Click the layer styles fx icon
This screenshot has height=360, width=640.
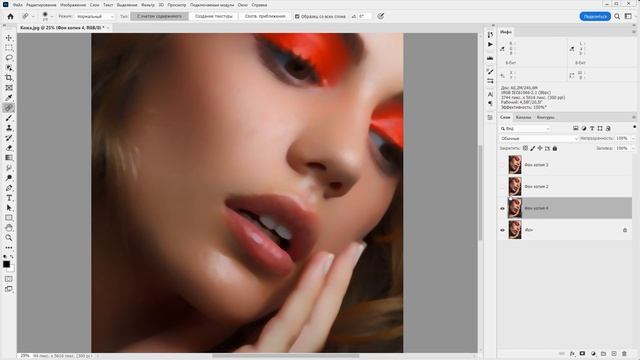tap(572, 353)
